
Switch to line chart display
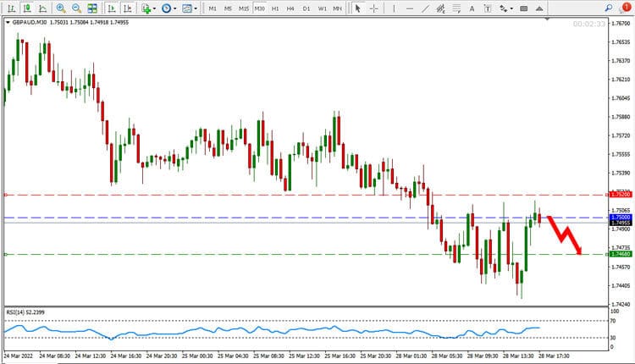pyautogui.click(x=41, y=8)
